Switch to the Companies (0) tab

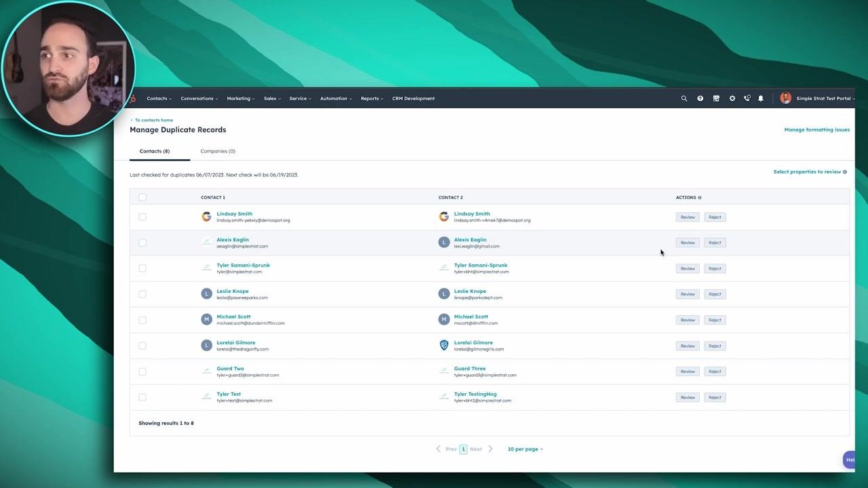pos(218,151)
